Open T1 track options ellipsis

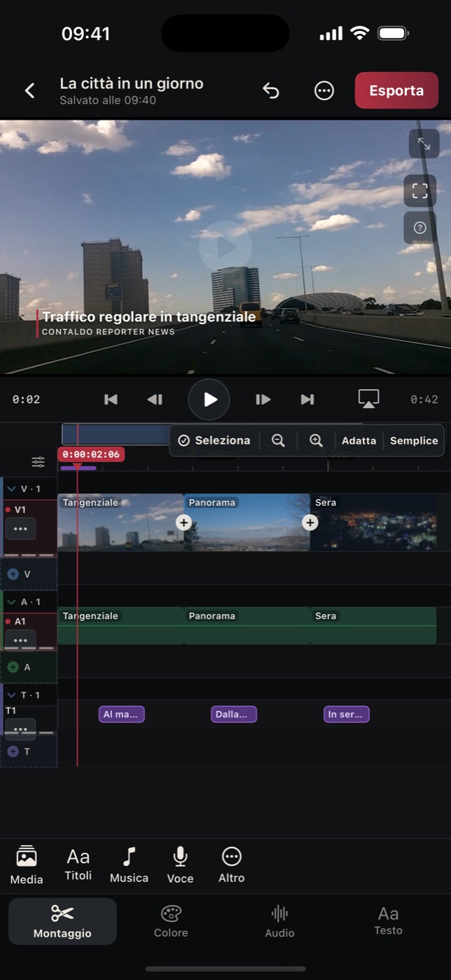pyautogui.click(x=20, y=729)
